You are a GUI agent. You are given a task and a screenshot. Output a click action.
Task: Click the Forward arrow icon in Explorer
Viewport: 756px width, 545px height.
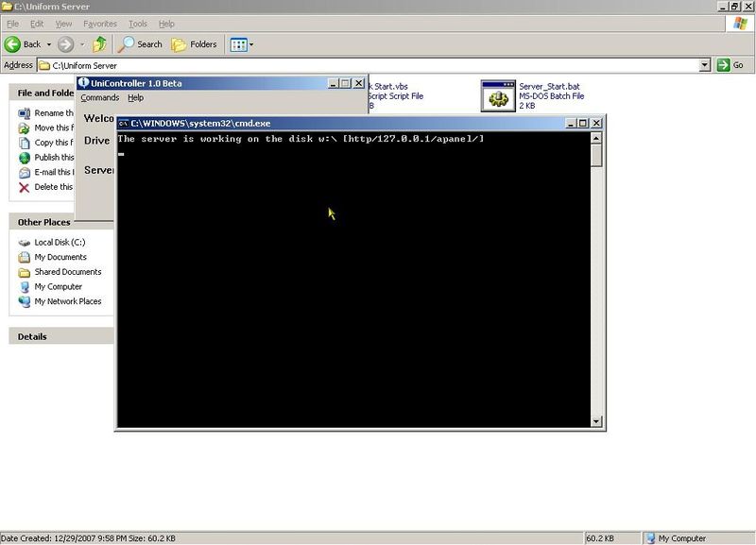65,44
